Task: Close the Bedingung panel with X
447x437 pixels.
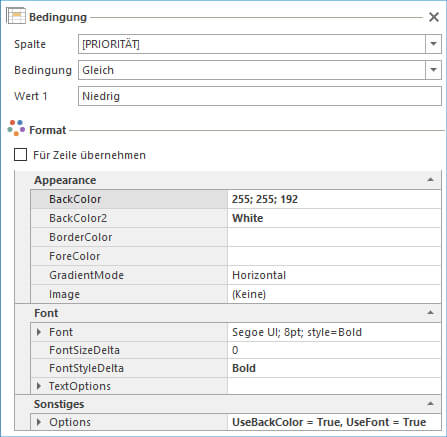Action: point(434,17)
